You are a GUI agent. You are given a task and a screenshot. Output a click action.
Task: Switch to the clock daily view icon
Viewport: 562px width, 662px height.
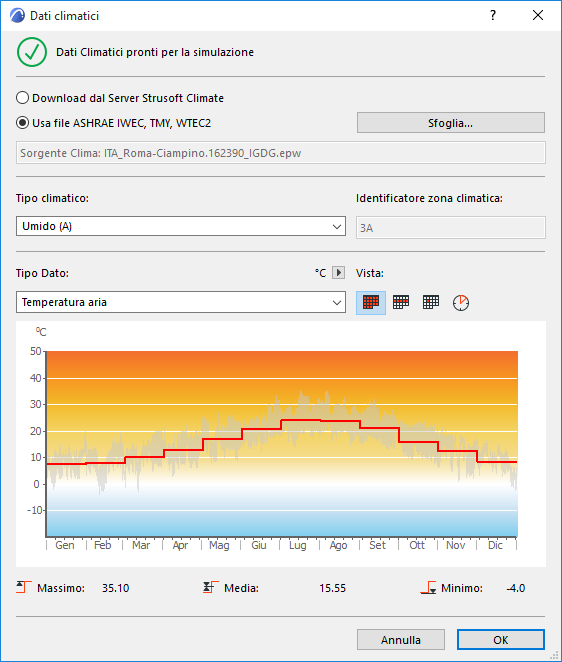[x=461, y=303]
